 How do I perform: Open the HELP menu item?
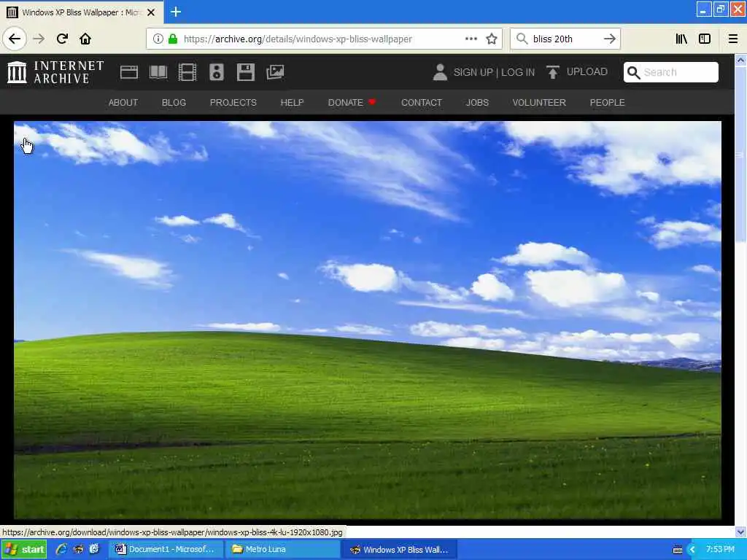(292, 102)
